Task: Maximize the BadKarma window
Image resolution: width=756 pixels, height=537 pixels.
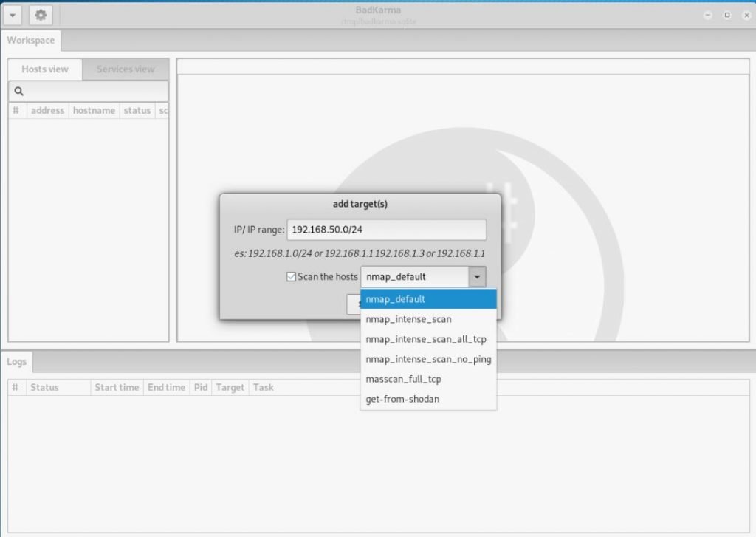Action: click(x=727, y=15)
